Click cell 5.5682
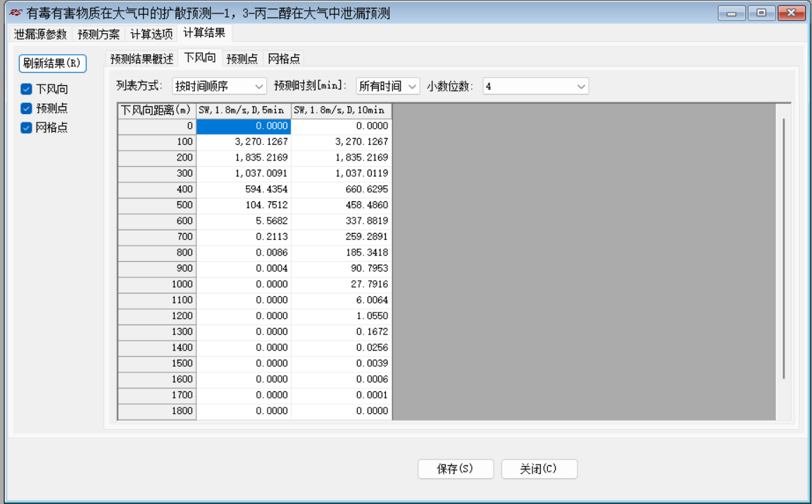The image size is (812, 504). pos(244,221)
